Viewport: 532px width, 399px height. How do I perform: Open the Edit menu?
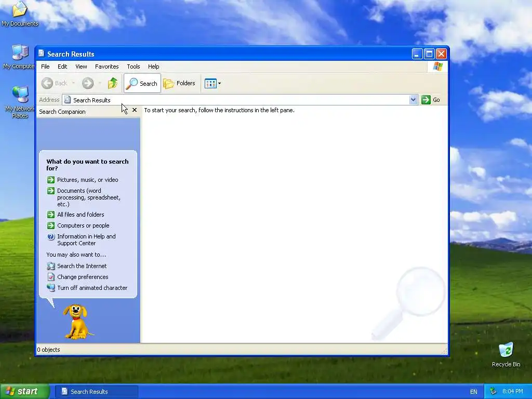point(62,66)
